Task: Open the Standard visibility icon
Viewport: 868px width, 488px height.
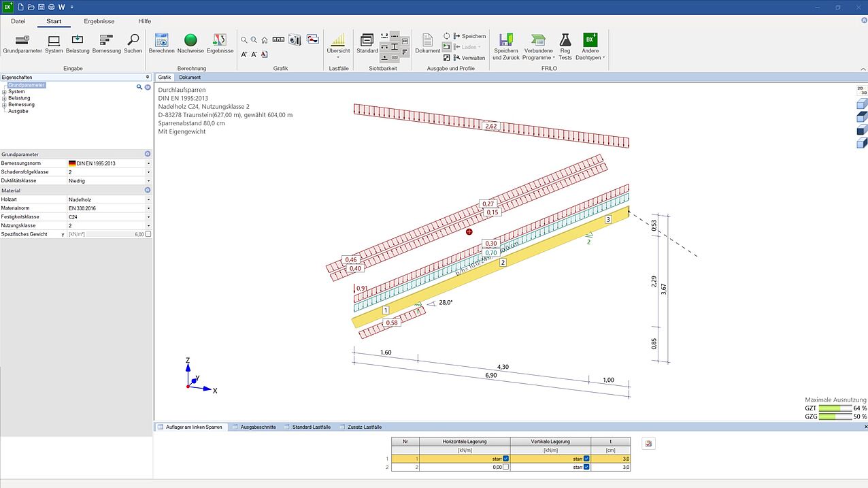Action: pyautogui.click(x=367, y=44)
